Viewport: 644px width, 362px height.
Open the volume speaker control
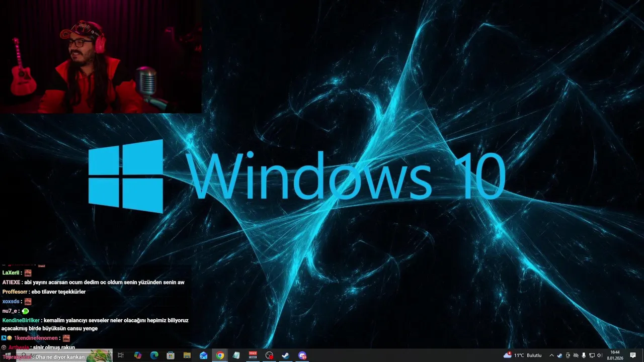pyautogui.click(x=600, y=355)
